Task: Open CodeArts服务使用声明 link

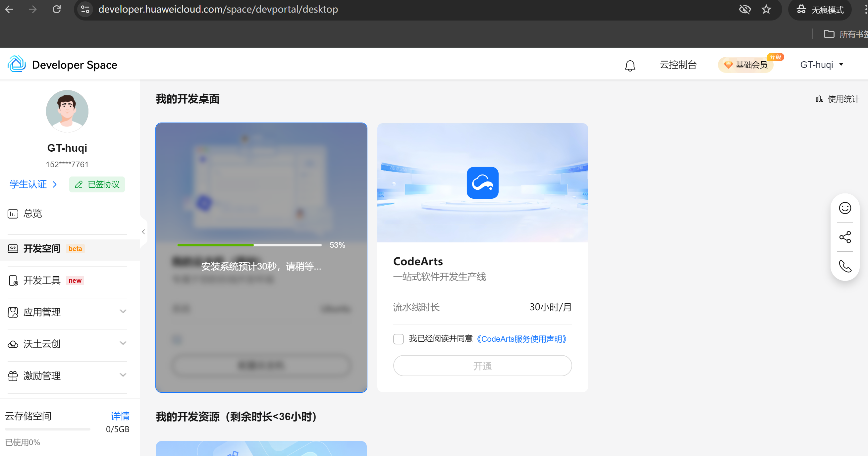Action: (x=521, y=339)
